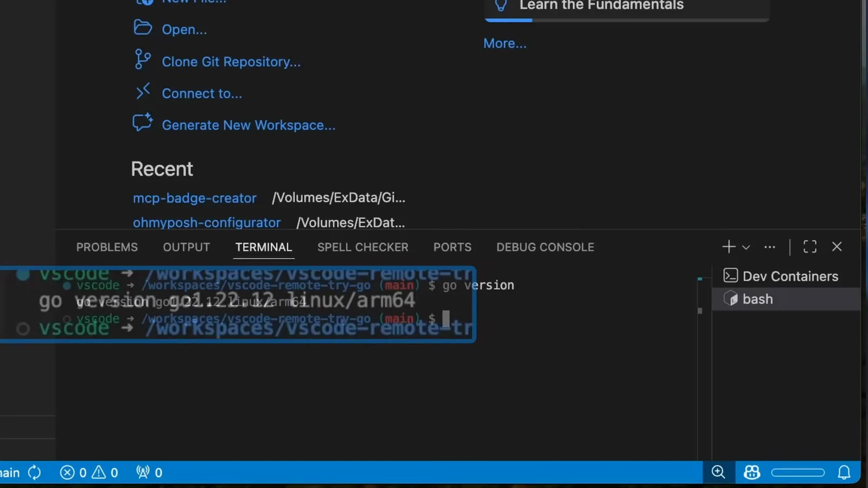Image resolution: width=868 pixels, height=488 pixels.
Task: Open Copilot status icon in status bar
Action: point(752,472)
